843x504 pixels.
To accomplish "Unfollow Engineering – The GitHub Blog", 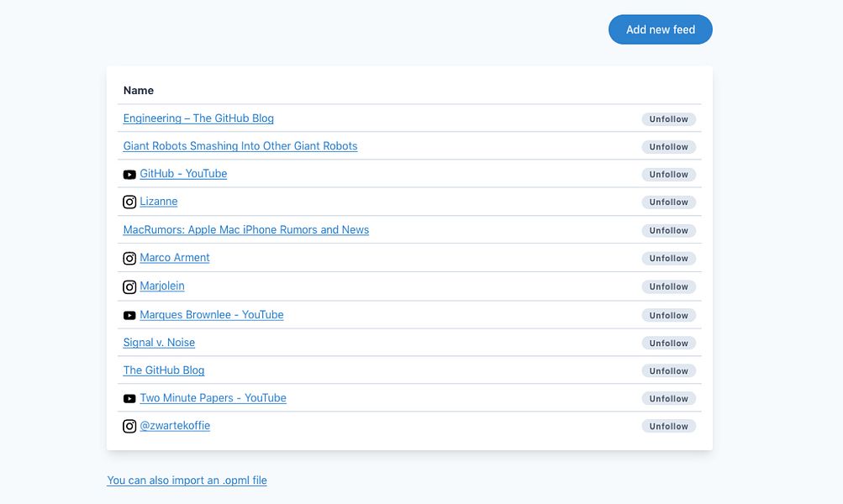I will [668, 119].
